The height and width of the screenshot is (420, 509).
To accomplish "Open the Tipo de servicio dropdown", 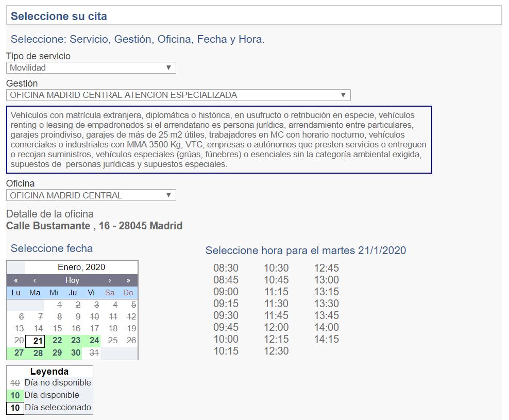I will click(x=91, y=68).
